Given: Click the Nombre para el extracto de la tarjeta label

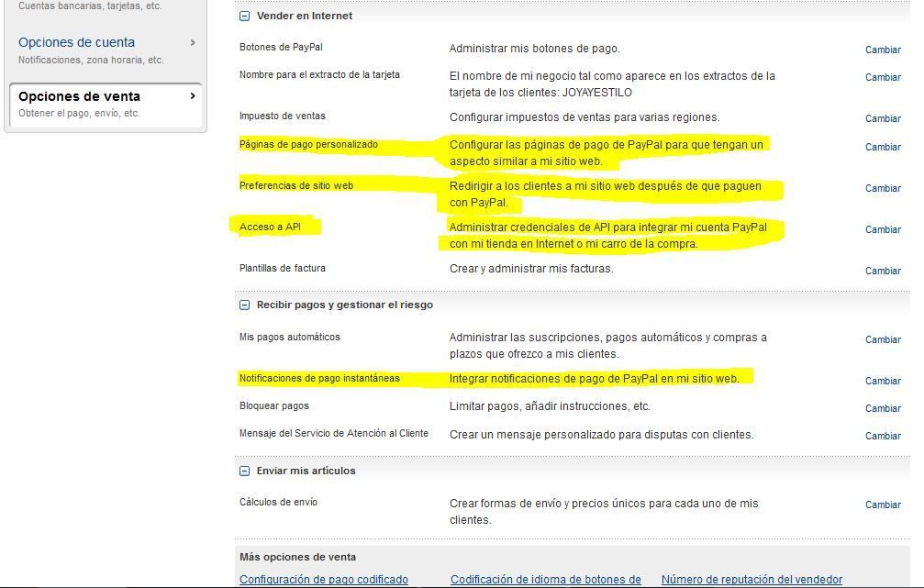Looking at the screenshot, I should tap(319, 75).
